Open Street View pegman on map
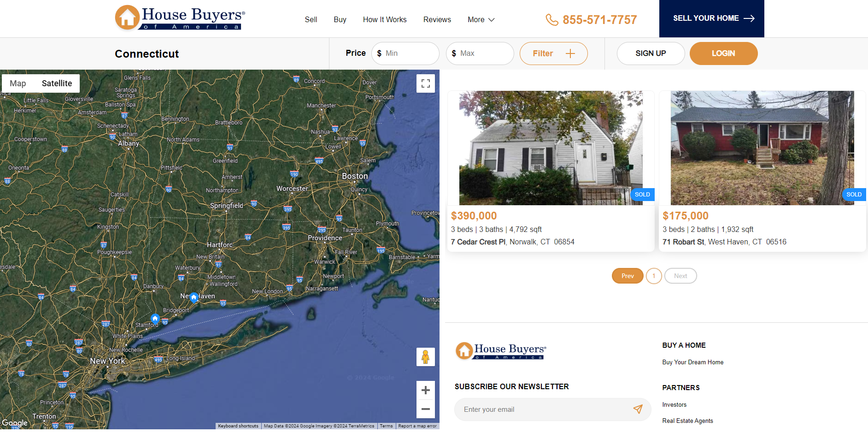 (x=425, y=357)
